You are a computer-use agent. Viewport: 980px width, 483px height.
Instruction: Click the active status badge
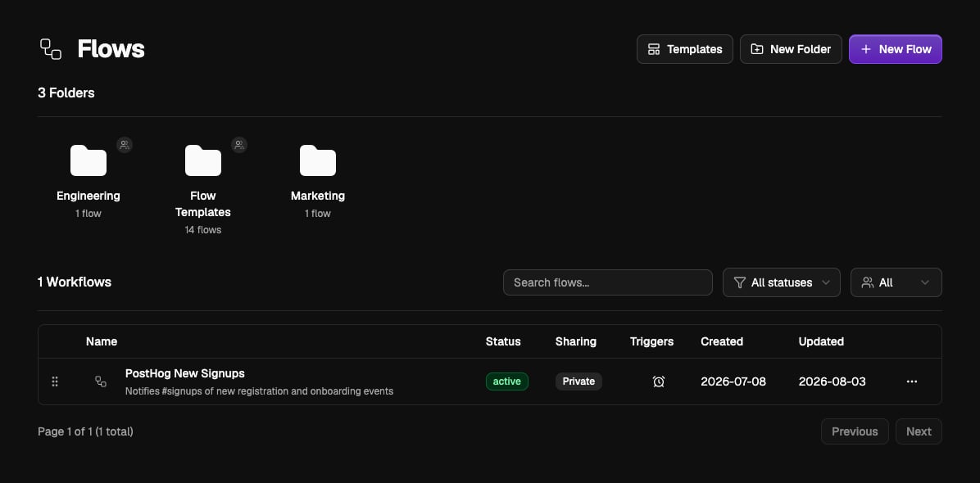pyautogui.click(x=507, y=381)
